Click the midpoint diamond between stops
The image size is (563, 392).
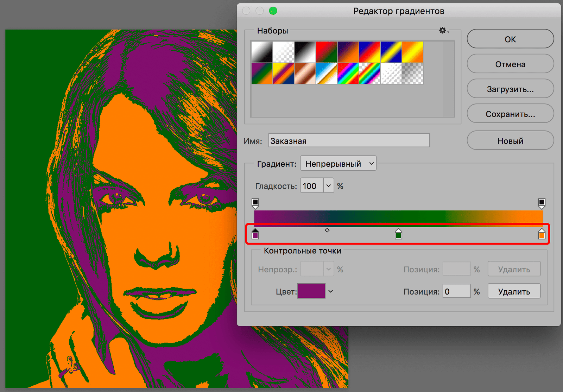327,230
